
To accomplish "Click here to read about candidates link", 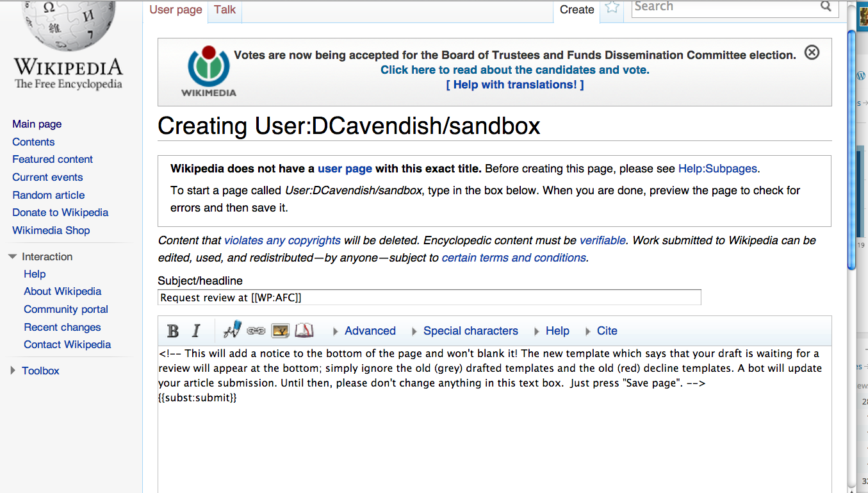I will (515, 70).
